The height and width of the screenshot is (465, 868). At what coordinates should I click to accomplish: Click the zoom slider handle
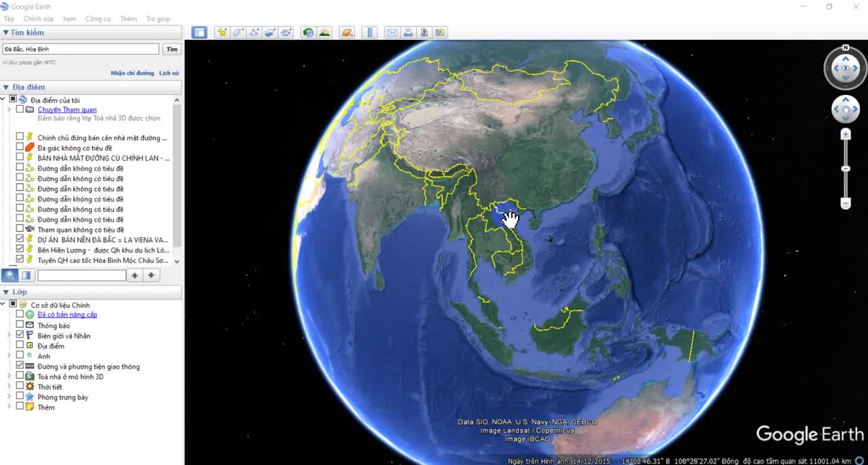(846, 168)
